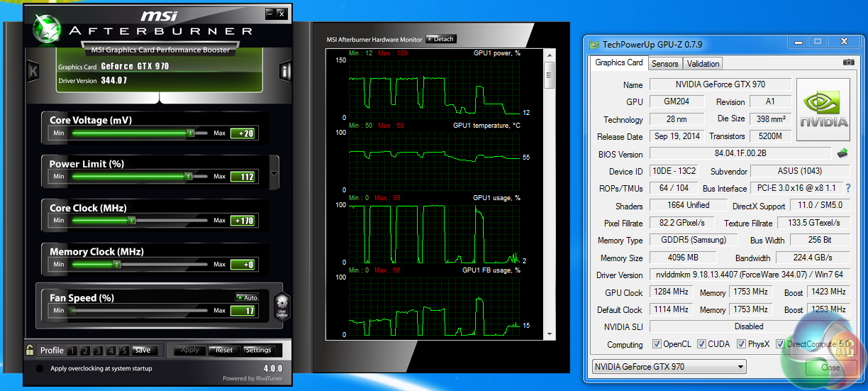
Task: Open the User Define fan gear icon
Action: click(x=282, y=307)
